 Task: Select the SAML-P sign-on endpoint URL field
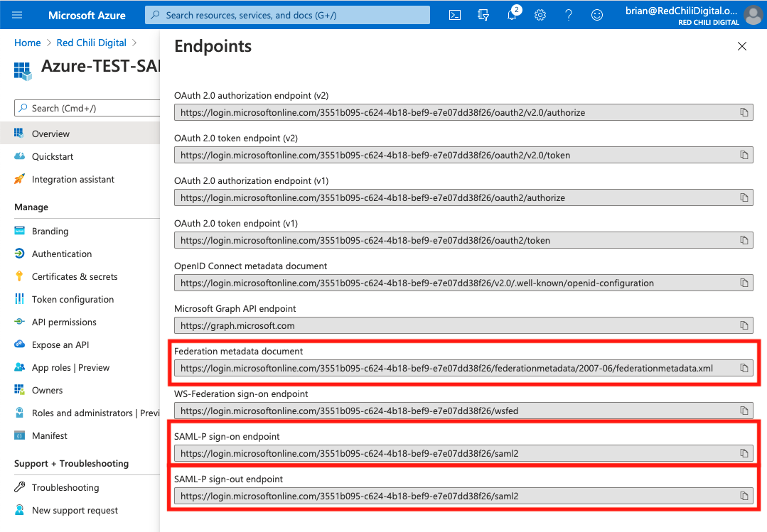[463, 453]
